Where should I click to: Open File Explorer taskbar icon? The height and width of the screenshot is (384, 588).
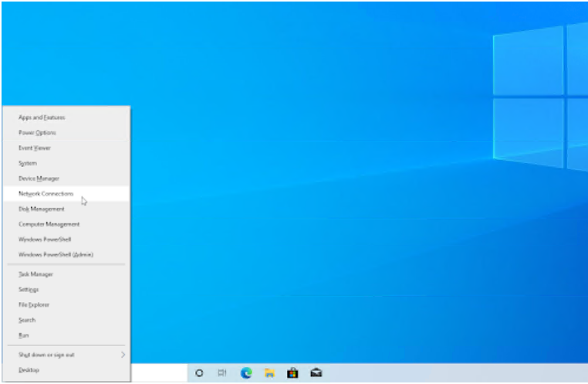(269, 373)
